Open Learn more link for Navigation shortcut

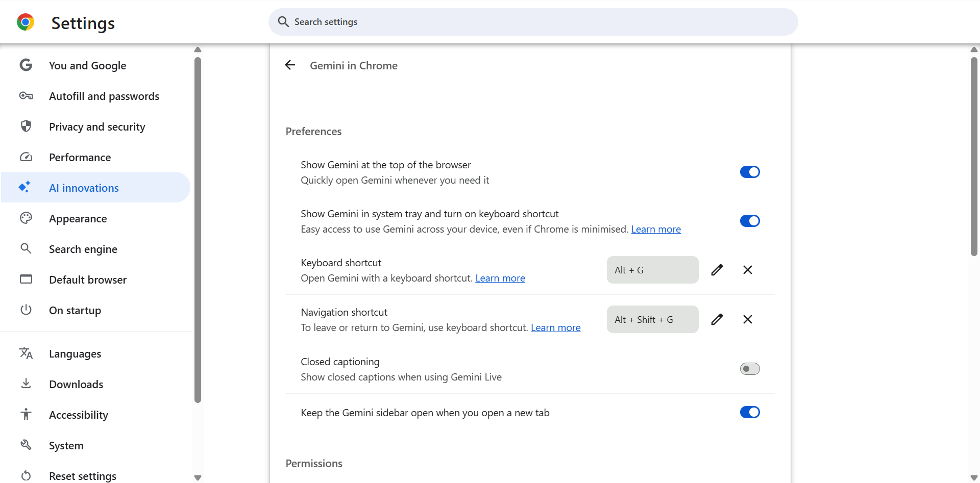click(555, 327)
